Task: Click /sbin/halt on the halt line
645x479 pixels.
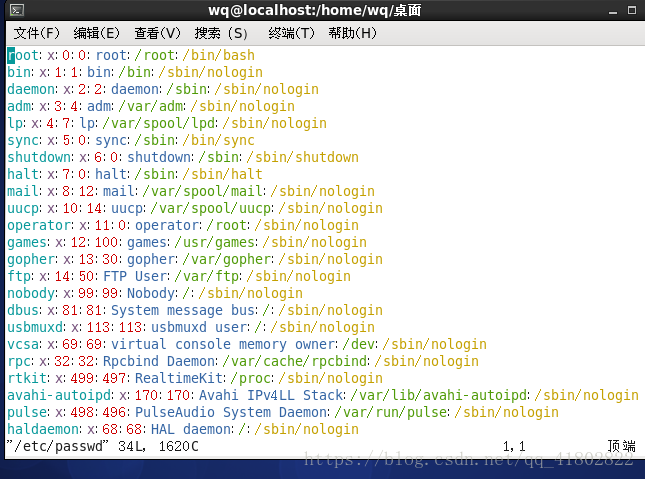Action: click(223, 174)
